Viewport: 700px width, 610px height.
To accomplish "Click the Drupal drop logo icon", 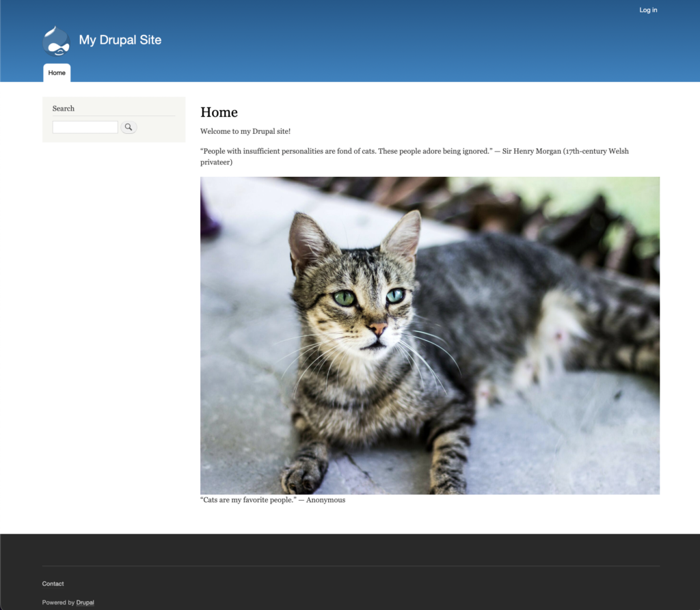I will (x=56, y=41).
